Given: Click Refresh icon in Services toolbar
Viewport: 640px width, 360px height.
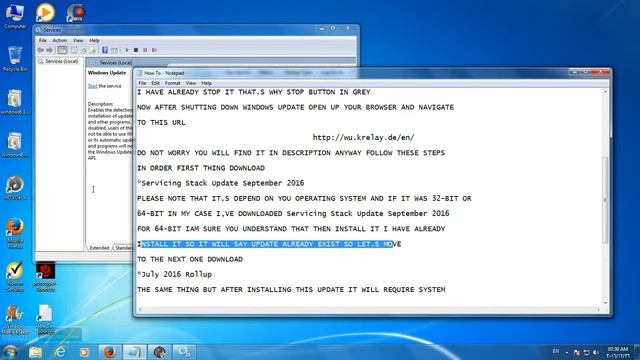Looking at the screenshot, I should click(84, 50).
